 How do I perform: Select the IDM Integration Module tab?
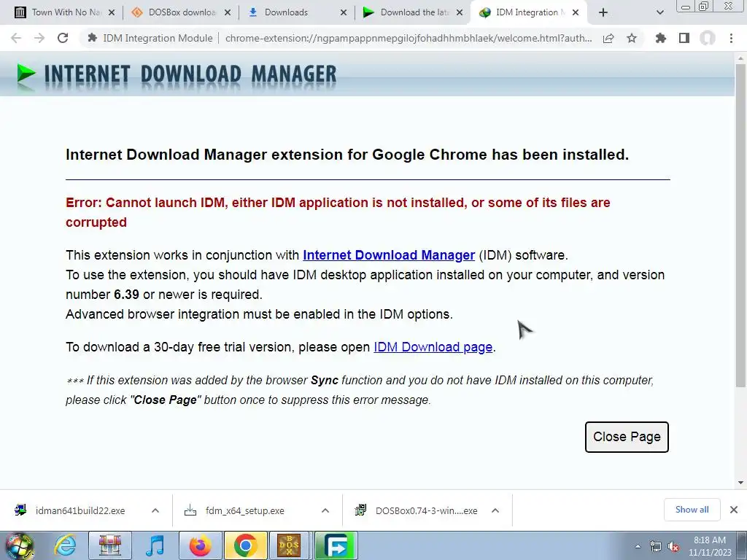529,12
